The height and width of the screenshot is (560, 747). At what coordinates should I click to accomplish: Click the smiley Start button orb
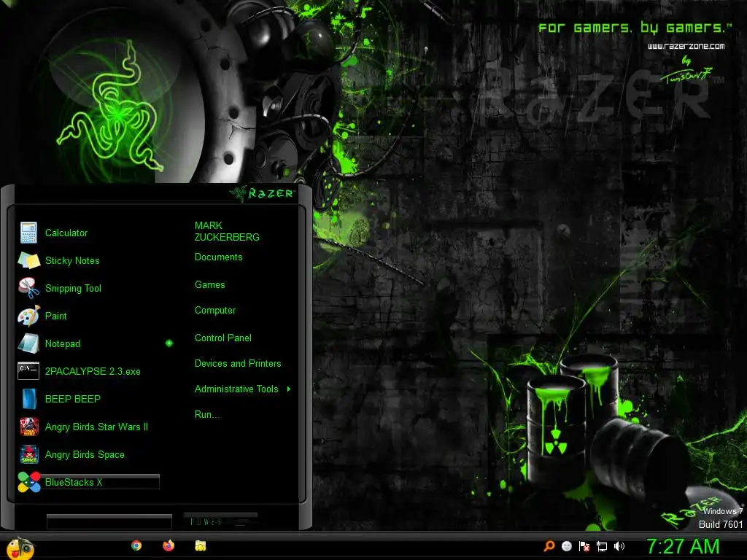click(20, 548)
